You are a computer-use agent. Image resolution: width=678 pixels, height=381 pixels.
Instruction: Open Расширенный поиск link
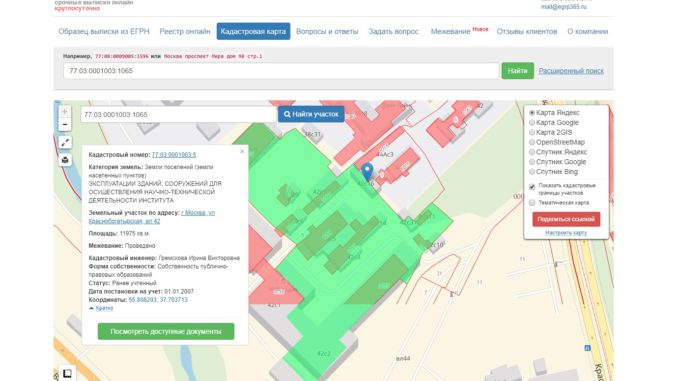(571, 70)
